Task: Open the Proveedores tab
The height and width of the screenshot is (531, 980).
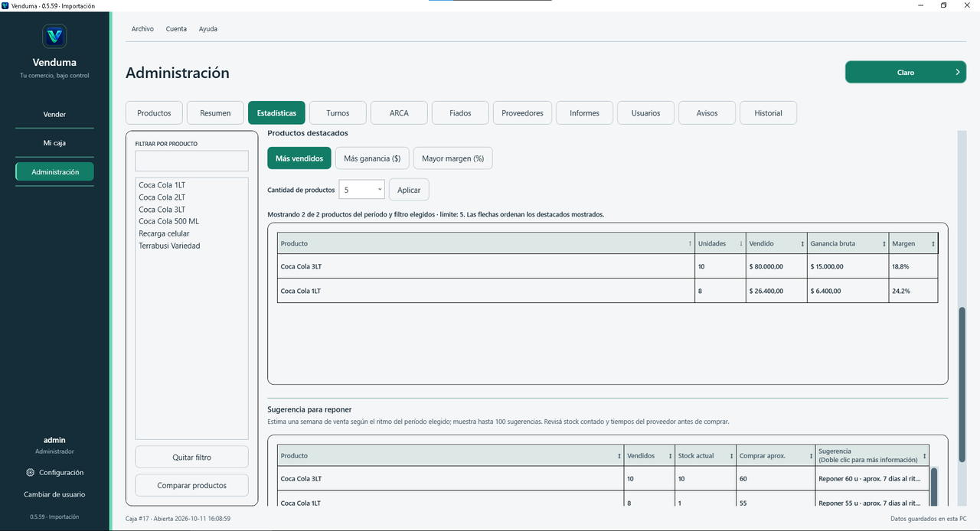Action: pos(522,113)
